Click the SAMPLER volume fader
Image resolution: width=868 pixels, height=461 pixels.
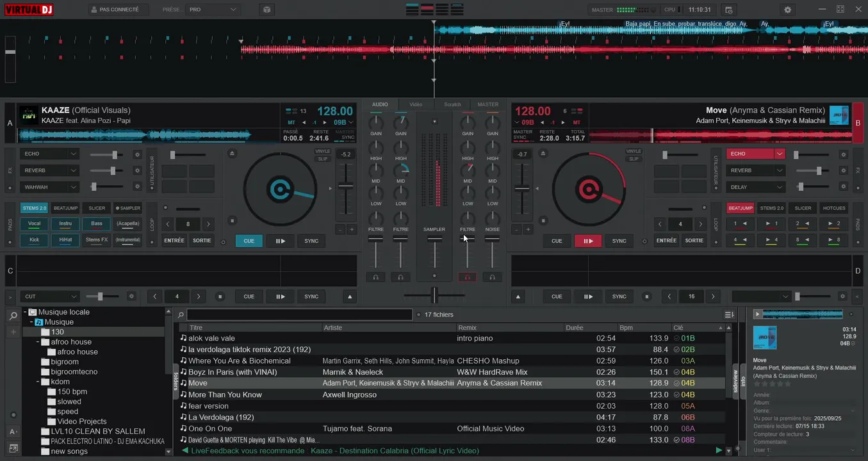[434, 239]
